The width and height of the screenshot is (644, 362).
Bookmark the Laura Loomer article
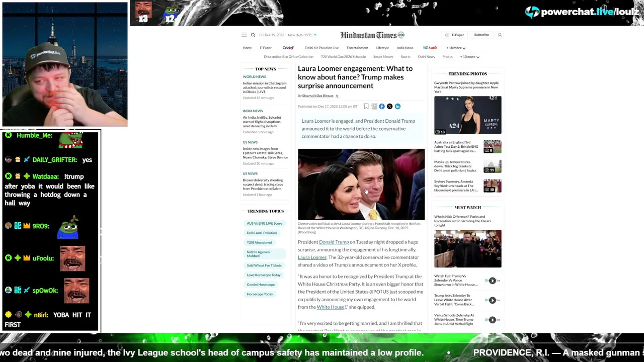coord(366,106)
